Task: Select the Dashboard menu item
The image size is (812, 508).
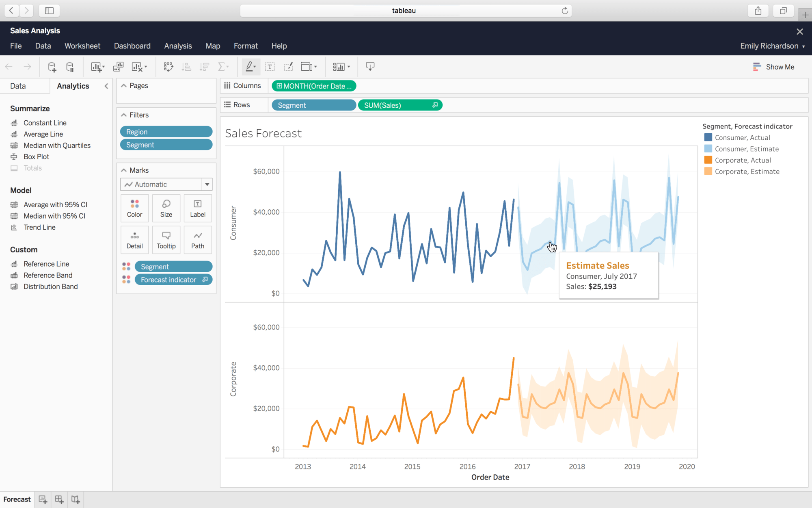Action: (132, 46)
